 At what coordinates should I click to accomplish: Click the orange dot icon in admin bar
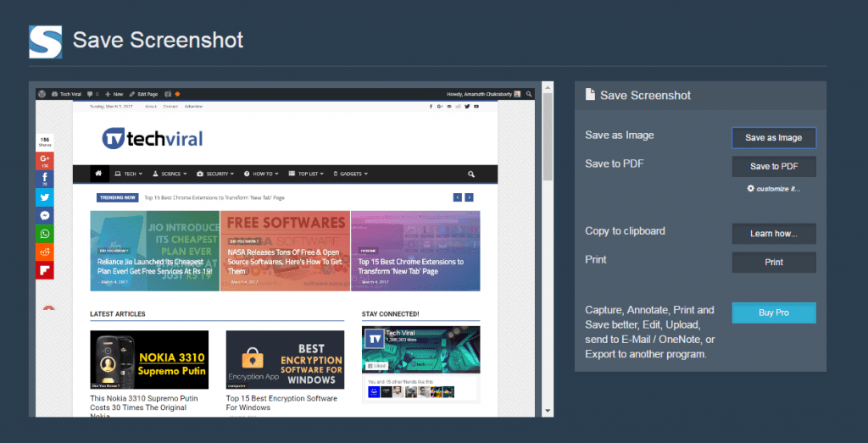(177, 94)
